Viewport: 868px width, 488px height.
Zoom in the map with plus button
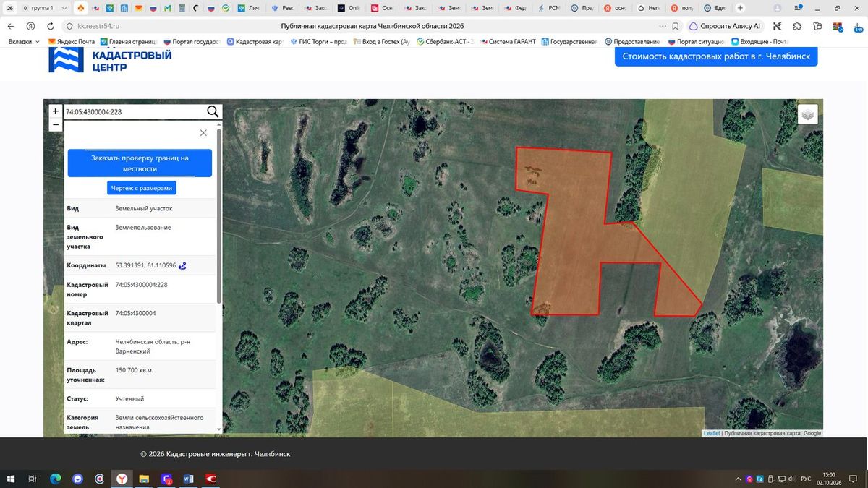pos(56,111)
